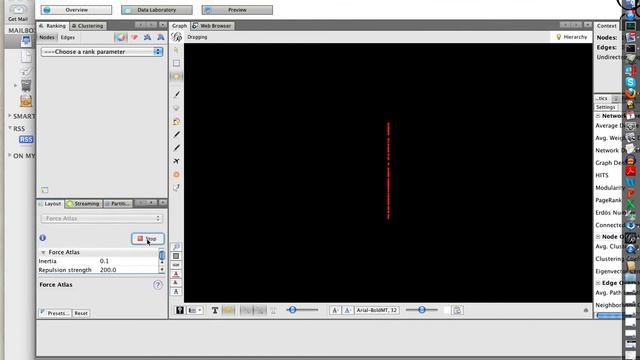This screenshot has height=360, width=640.
Task: Select the highlighted drag tool
Action: coord(176,77)
